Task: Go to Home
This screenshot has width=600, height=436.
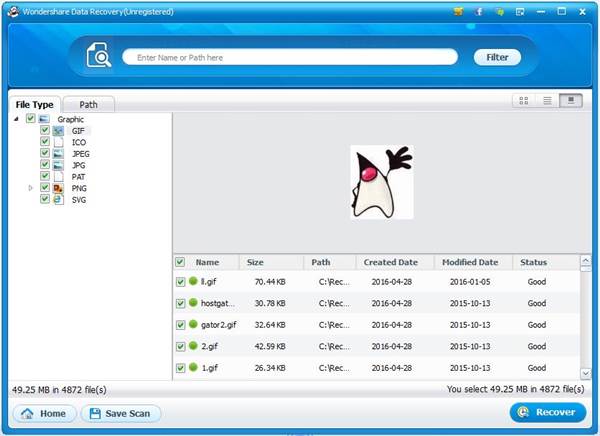Action: tap(44, 413)
